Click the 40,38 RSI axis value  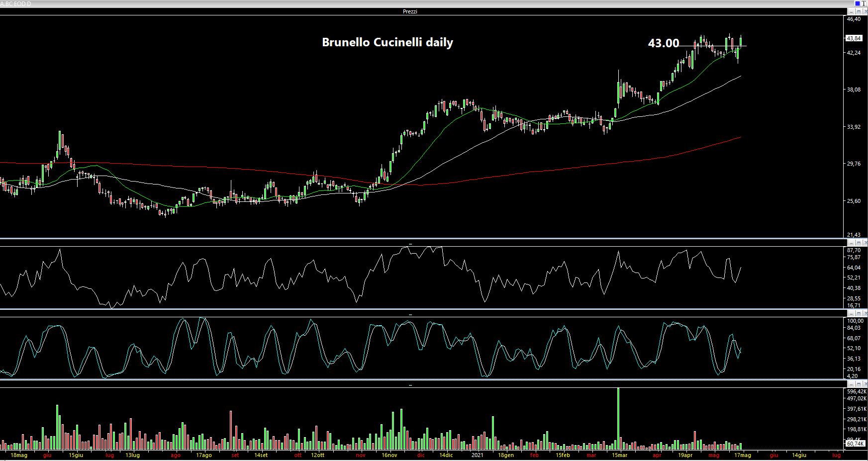click(x=854, y=288)
